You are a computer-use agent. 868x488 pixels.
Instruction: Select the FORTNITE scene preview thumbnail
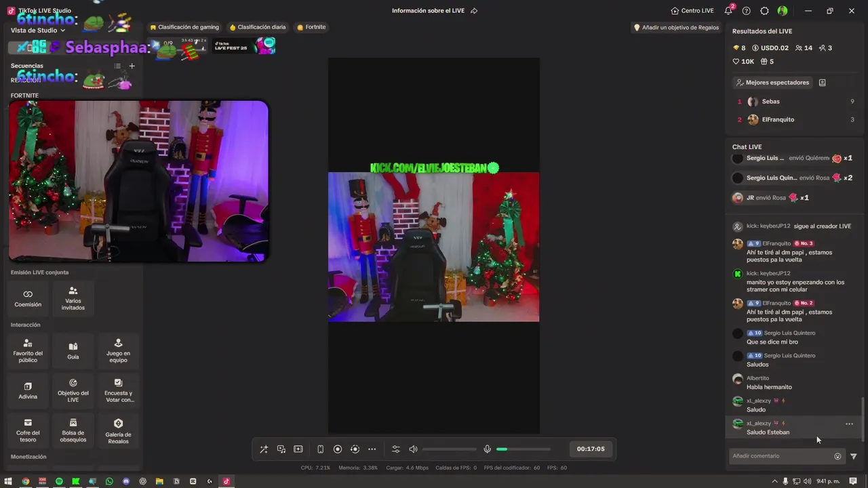[138, 181]
